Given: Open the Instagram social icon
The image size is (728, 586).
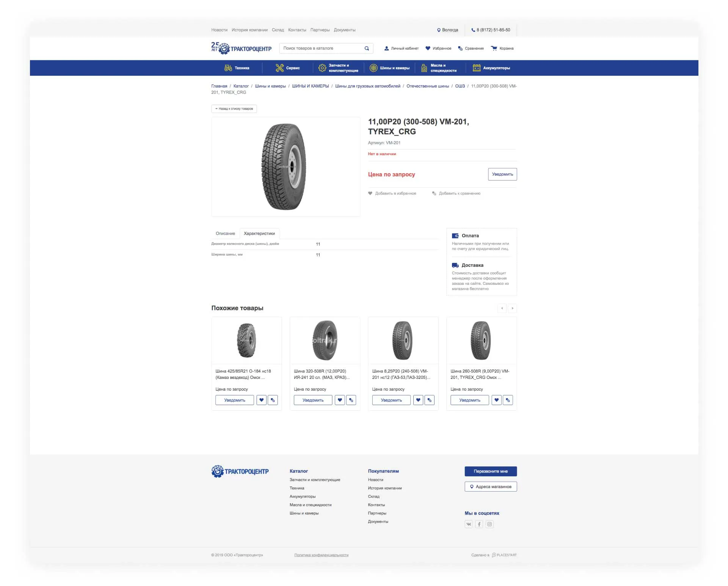Looking at the screenshot, I should (490, 524).
